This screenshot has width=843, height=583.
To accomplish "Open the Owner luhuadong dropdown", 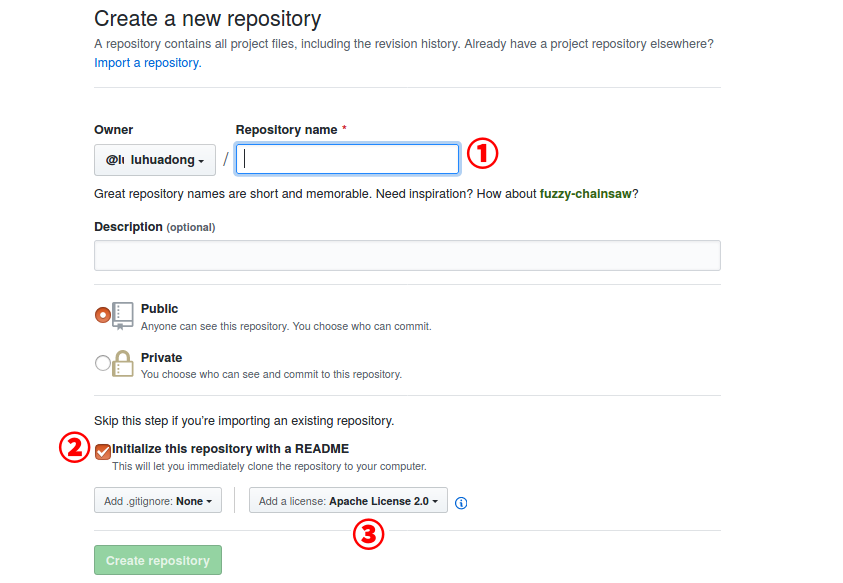I will point(155,160).
